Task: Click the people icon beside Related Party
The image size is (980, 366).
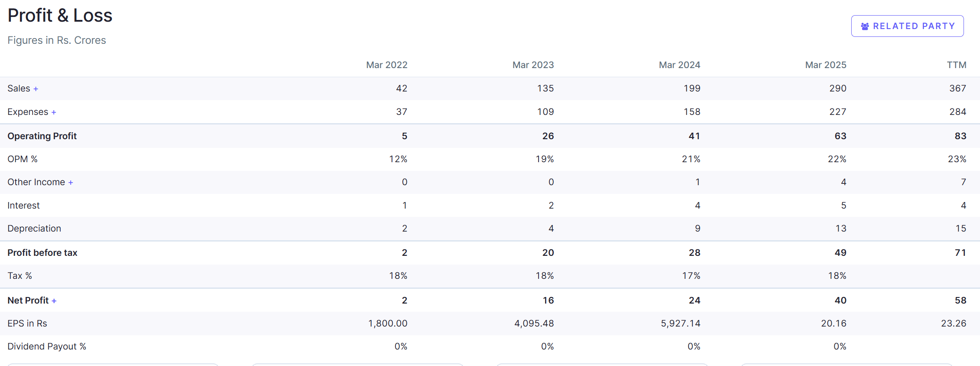Action: [865, 26]
